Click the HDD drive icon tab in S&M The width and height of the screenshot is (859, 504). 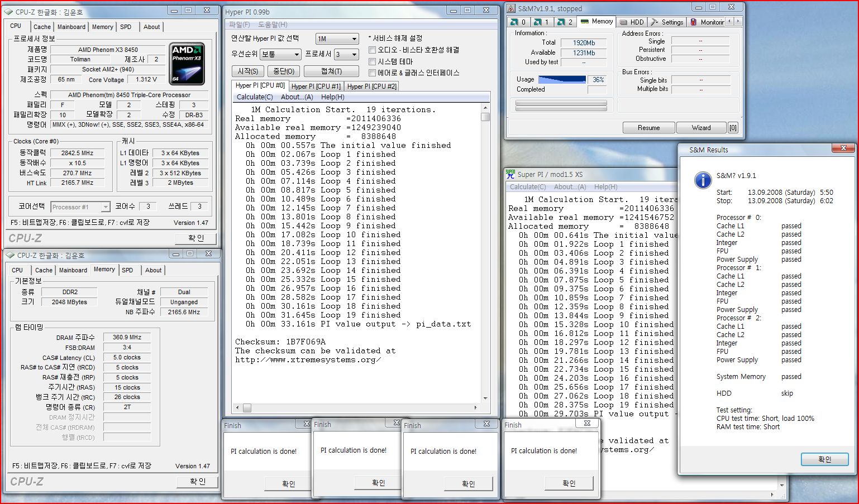pos(624,22)
